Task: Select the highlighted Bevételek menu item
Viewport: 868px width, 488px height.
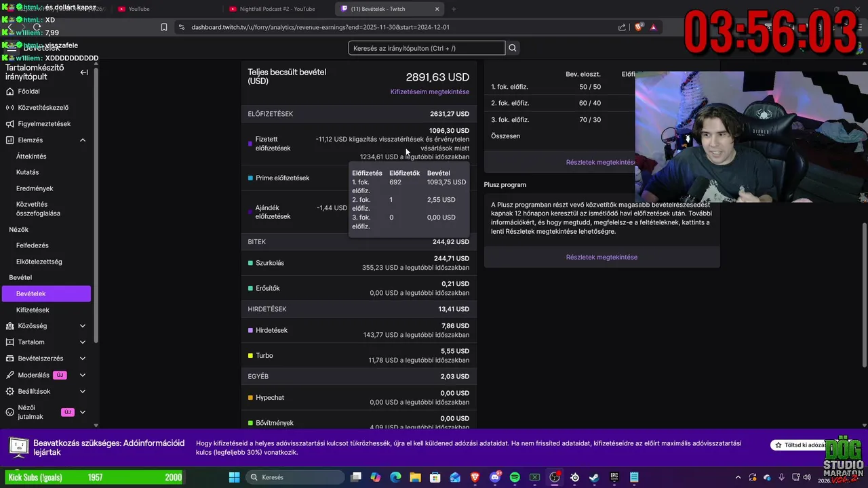Action: pyautogui.click(x=46, y=293)
